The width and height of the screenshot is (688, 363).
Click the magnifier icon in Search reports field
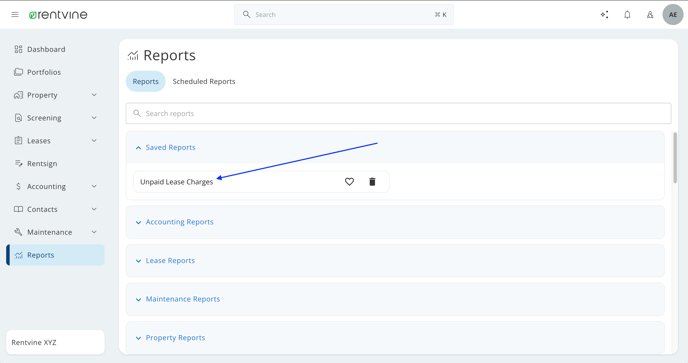point(137,113)
